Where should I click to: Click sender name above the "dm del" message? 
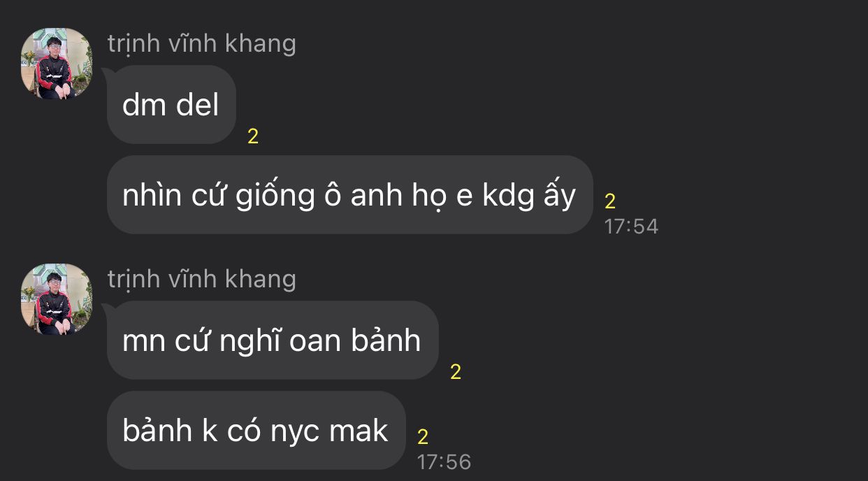click(x=202, y=44)
